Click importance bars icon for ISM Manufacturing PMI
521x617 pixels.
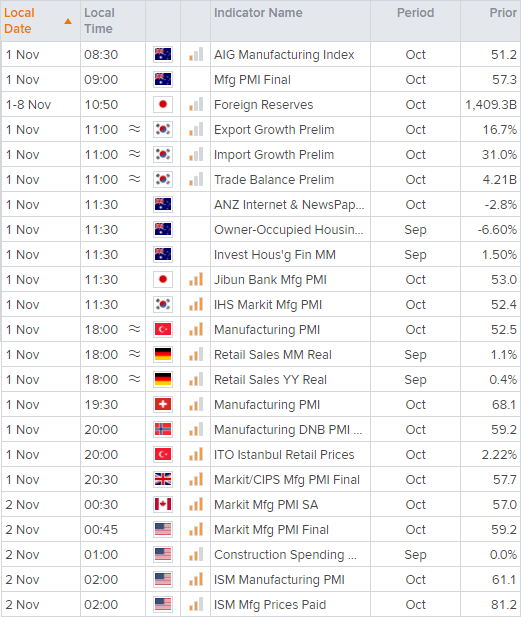[196, 579]
